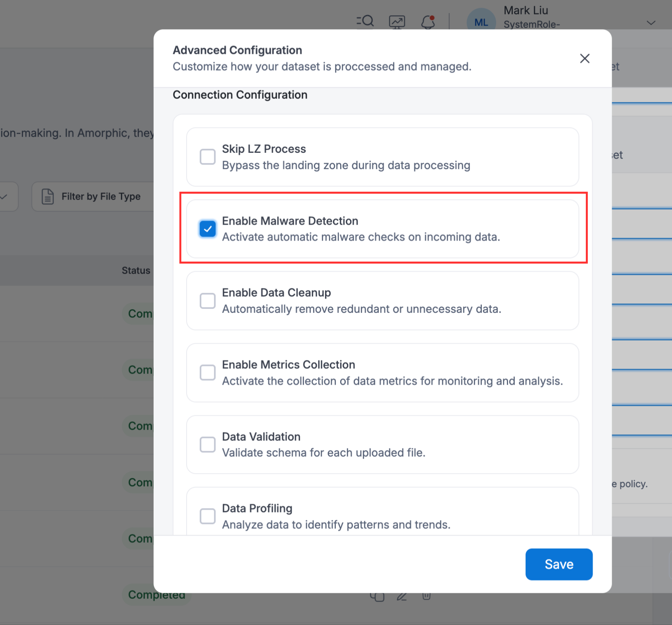Turn on the Data Validation checkbox
Viewport: 672px width, 625px height.
pyautogui.click(x=208, y=444)
